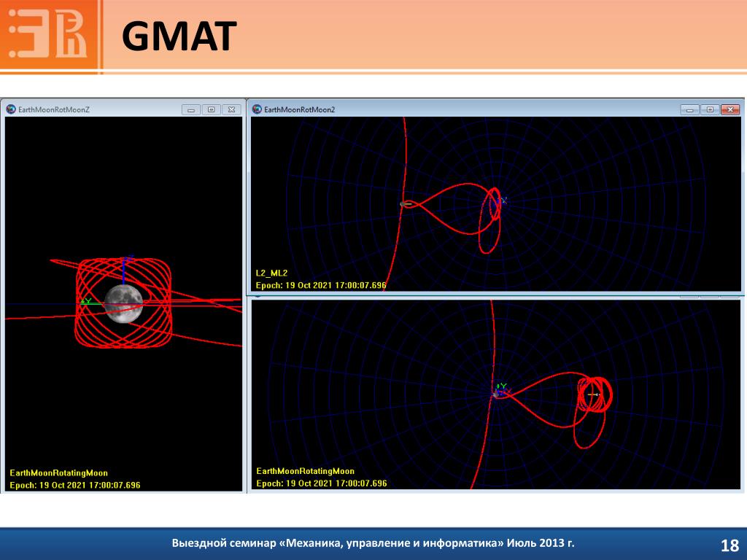Click the EarthMoonRotMoon2 window title text
Screen dimensions: 747x560
click(300, 109)
